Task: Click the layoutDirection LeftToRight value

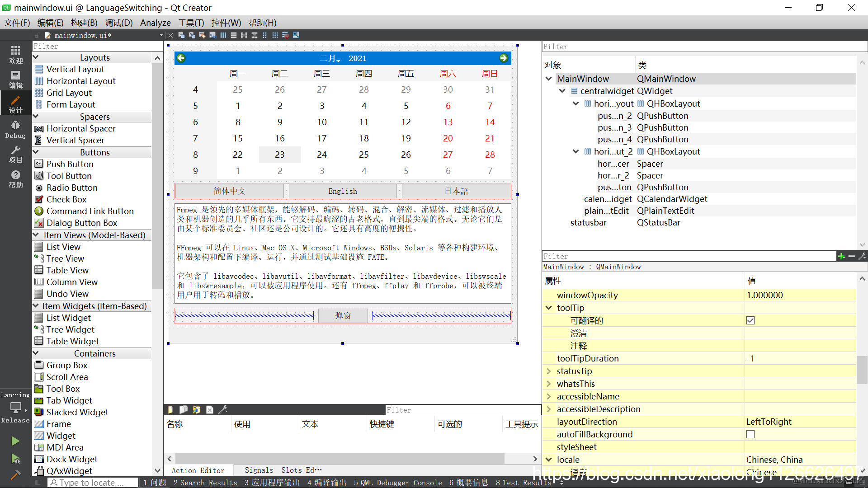Action: (800, 422)
